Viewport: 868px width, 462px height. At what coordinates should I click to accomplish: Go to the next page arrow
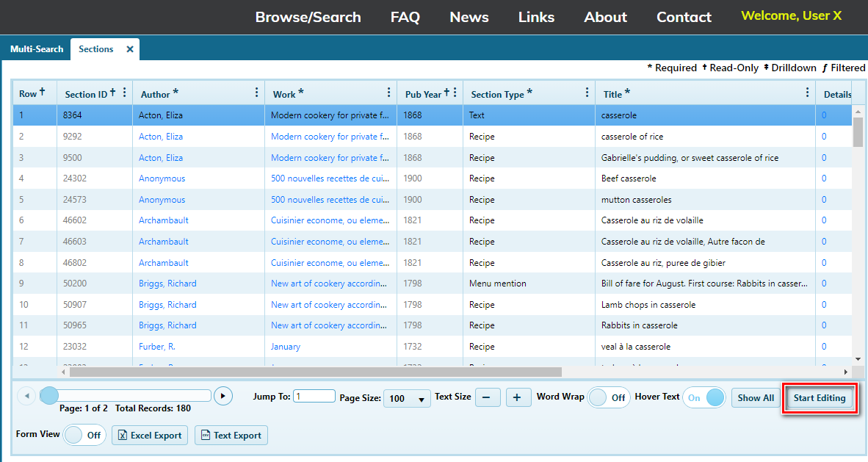click(x=223, y=397)
